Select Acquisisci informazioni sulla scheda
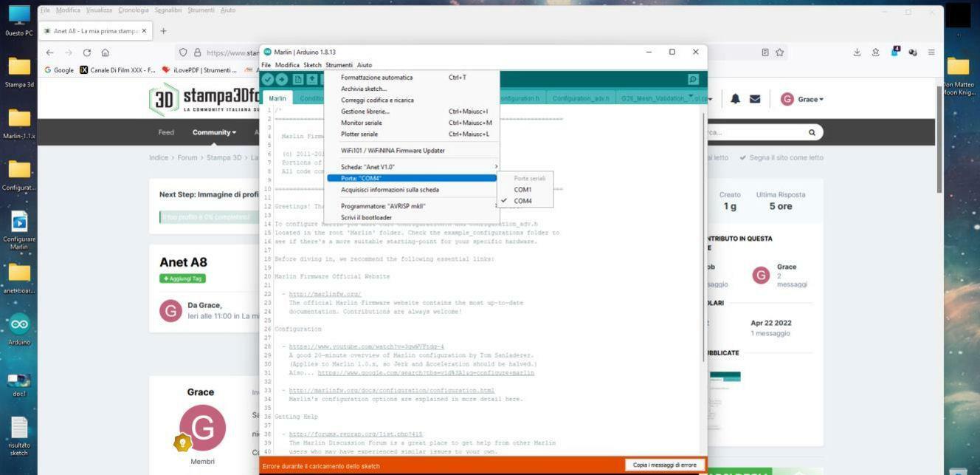This screenshot has width=980, height=475. [x=412, y=190]
